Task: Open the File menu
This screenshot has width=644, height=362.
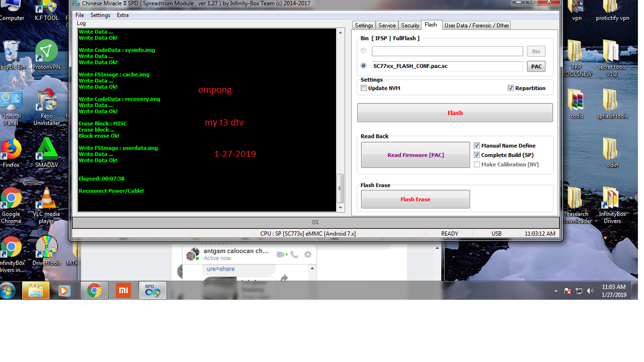Action: pyautogui.click(x=79, y=15)
